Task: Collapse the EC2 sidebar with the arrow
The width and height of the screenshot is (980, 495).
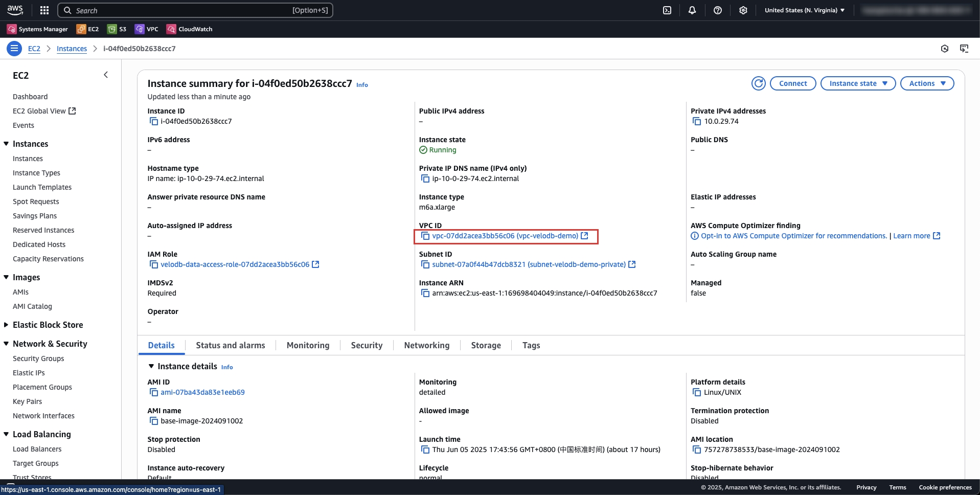Action: click(x=106, y=75)
